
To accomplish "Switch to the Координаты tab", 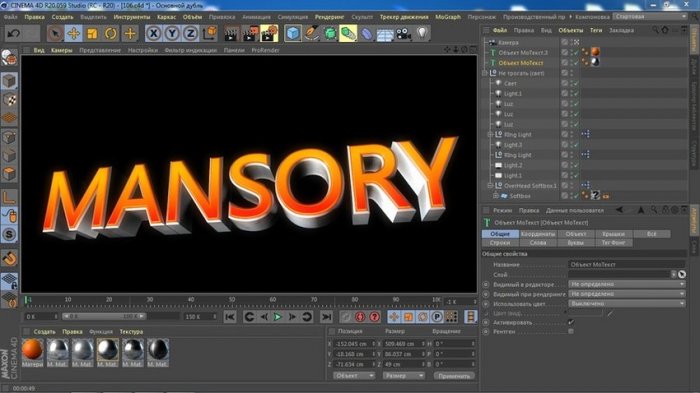I will pyautogui.click(x=538, y=234).
